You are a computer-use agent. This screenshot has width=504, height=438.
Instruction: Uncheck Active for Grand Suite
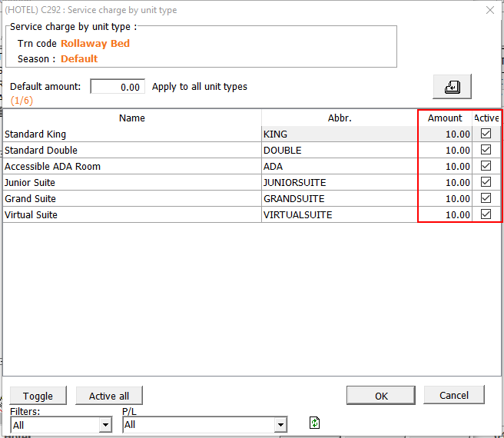click(486, 198)
